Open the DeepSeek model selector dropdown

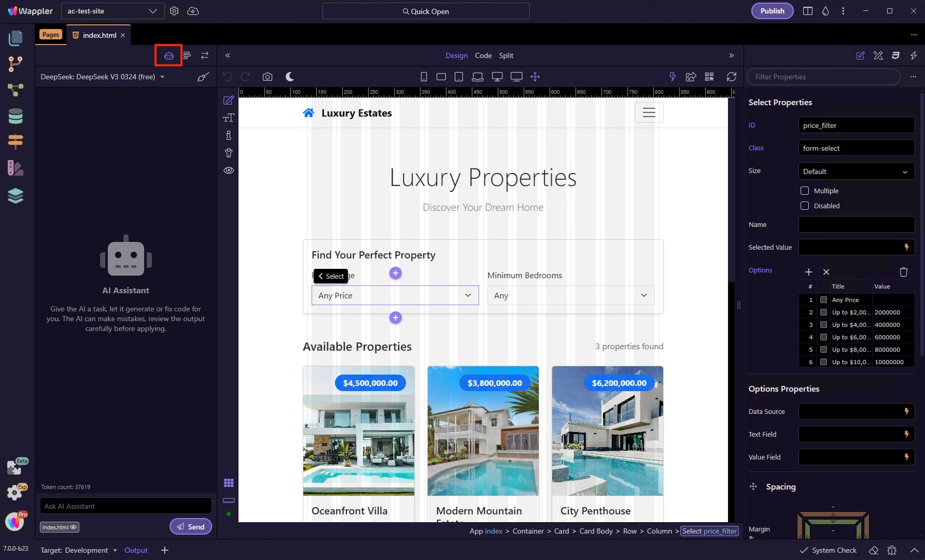[x=103, y=77]
